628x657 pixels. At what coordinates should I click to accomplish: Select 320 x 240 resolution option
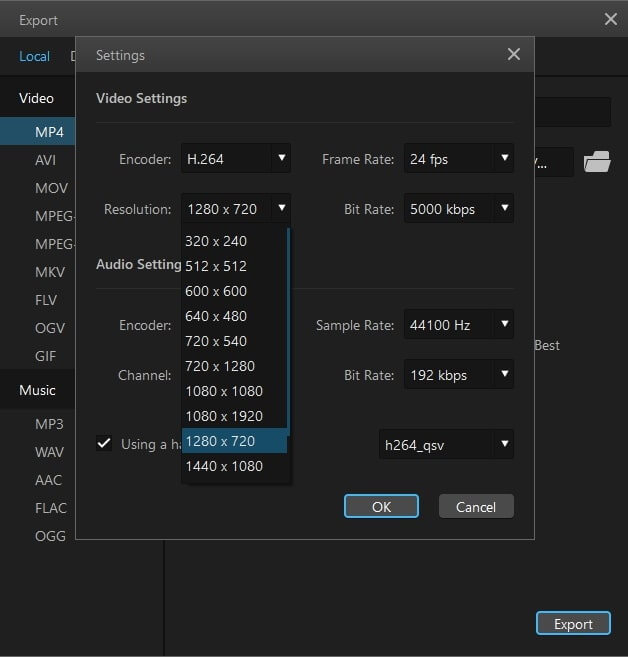235,241
